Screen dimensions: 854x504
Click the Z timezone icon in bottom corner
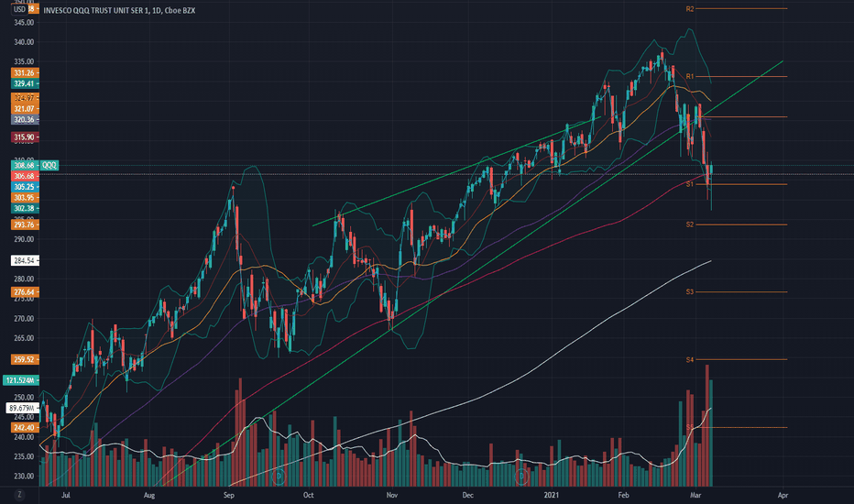(x=19, y=495)
